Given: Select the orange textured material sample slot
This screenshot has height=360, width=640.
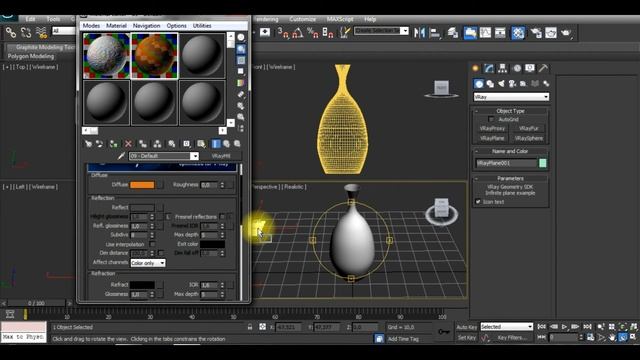Looking at the screenshot, I should coord(154,56).
